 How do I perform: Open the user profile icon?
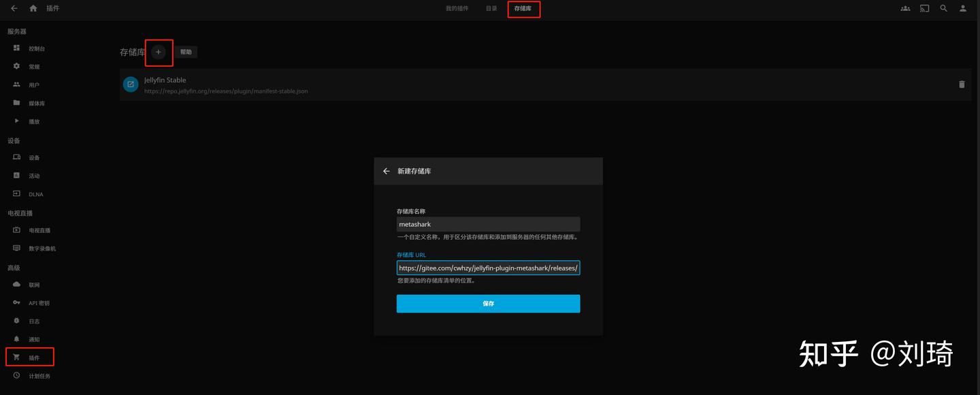tap(962, 8)
